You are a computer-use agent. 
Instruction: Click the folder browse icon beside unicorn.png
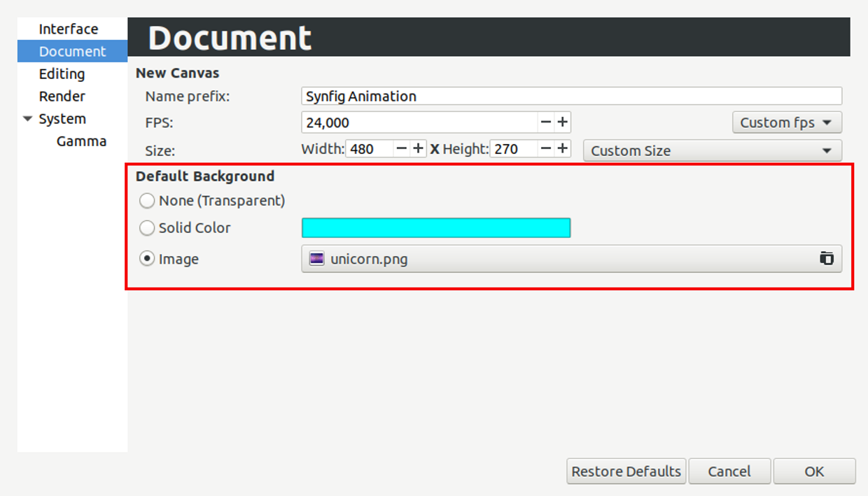(x=827, y=259)
